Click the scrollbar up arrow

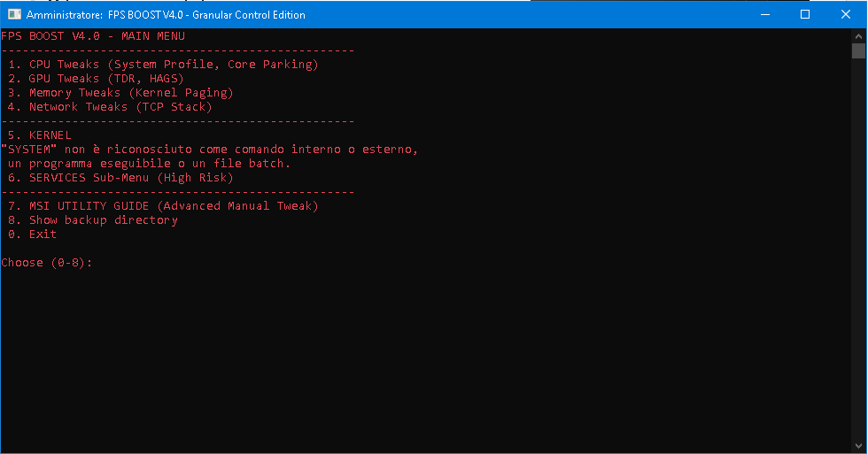[x=858, y=35]
